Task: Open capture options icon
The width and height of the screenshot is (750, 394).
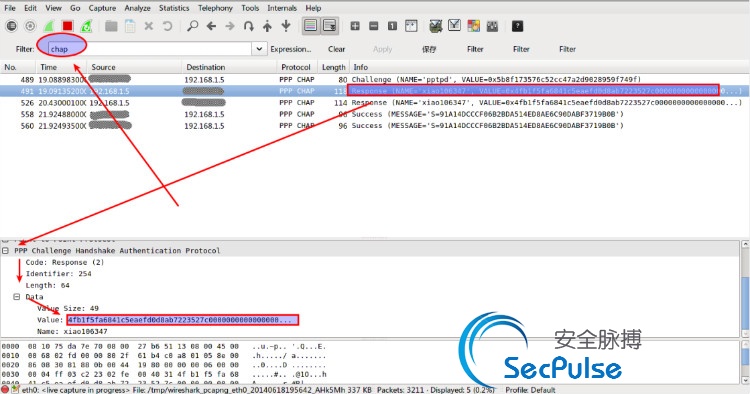Action: (30, 26)
